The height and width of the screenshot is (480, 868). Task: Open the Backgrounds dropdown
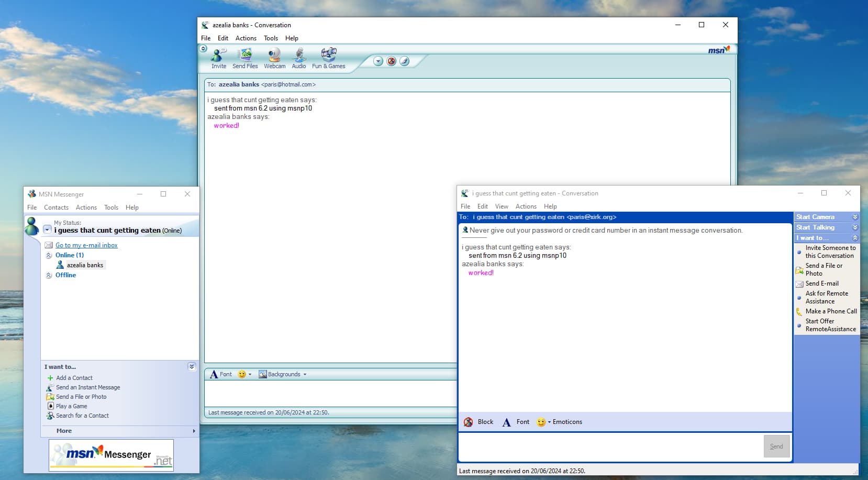coord(283,374)
